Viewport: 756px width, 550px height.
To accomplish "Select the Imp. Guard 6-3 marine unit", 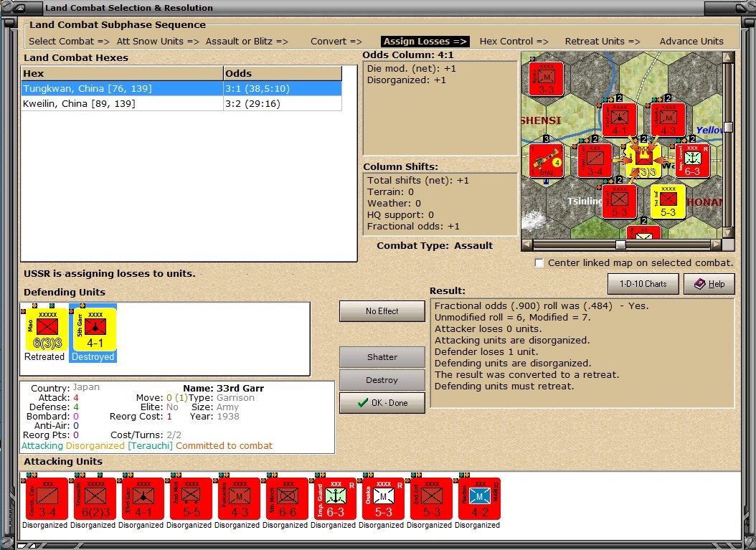I will coord(335,498).
